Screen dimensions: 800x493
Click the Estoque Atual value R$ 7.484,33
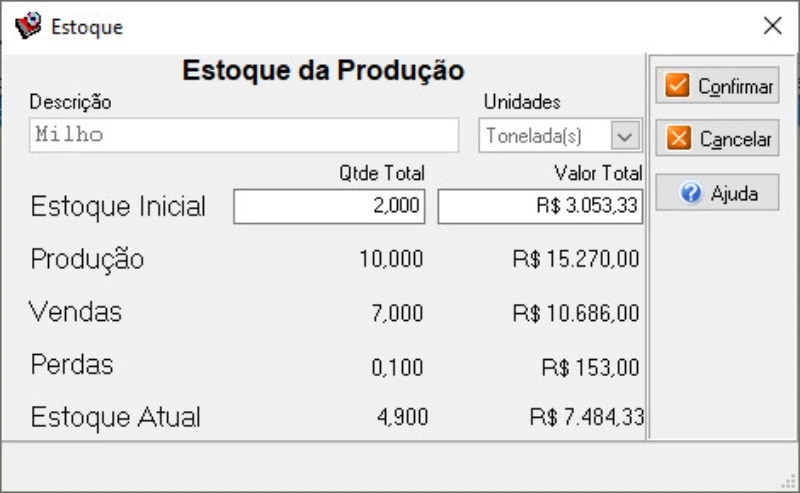click(x=587, y=417)
